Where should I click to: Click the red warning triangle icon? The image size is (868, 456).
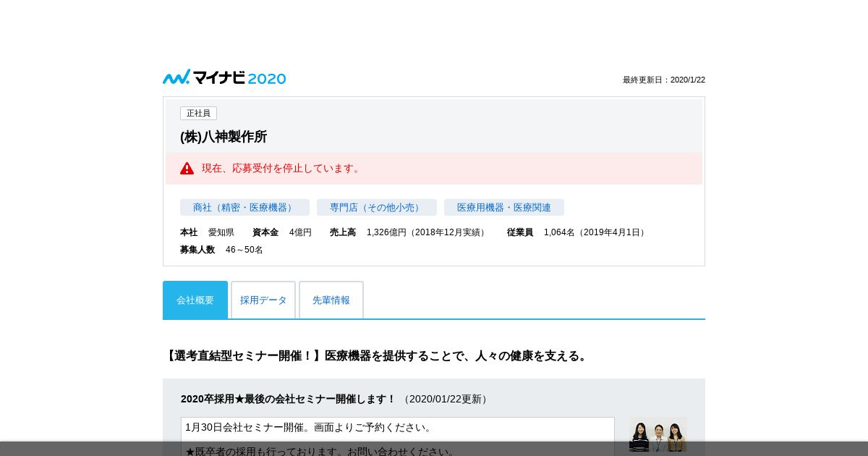[x=187, y=169]
